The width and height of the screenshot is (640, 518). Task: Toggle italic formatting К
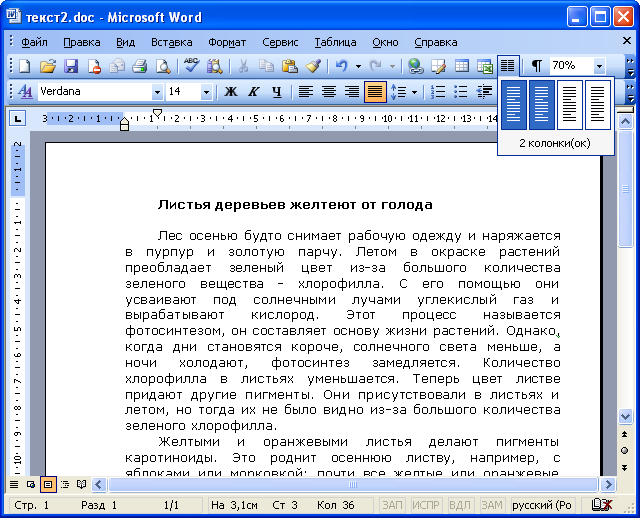tap(253, 91)
